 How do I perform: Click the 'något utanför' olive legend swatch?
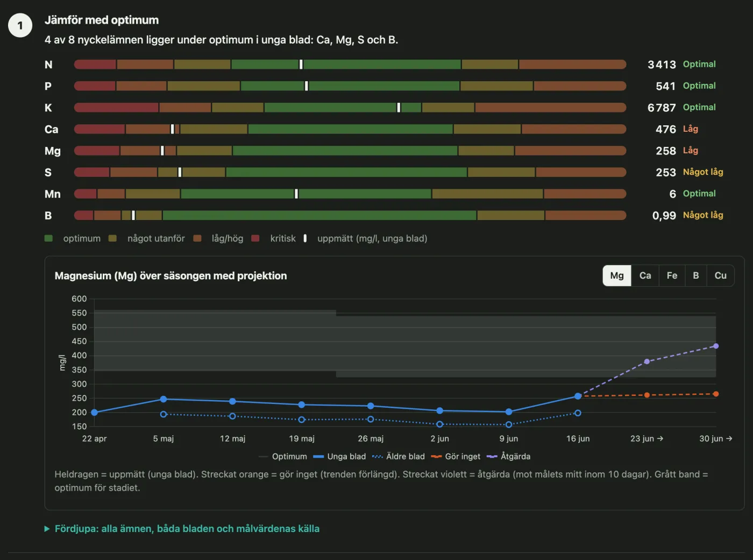[x=112, y=238]
